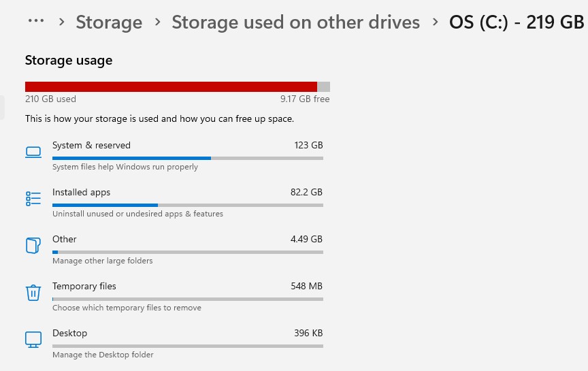The width and height of the screenshot is (588, 371).
Task: Click the Installed apps list icon
Action: click(33, 199)
